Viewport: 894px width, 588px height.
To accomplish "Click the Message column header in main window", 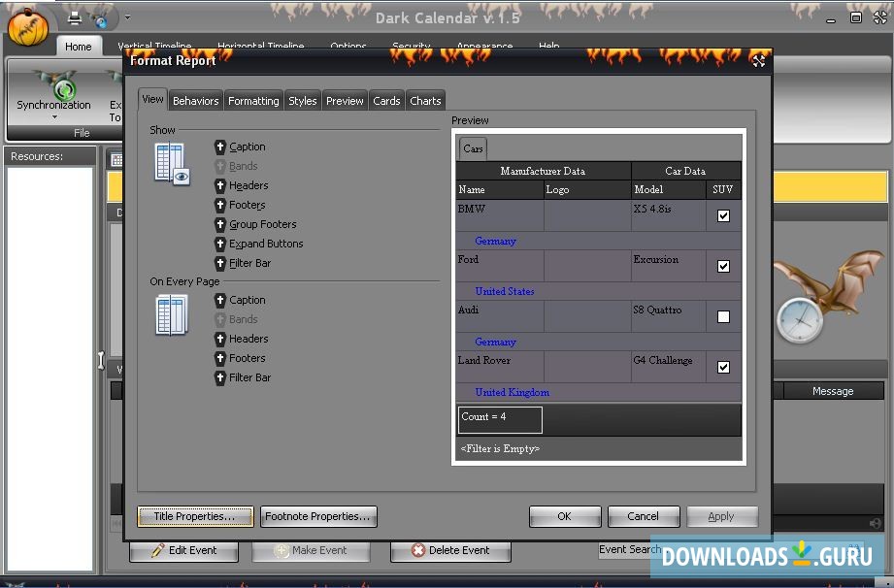I will click(x=833, y=391).
